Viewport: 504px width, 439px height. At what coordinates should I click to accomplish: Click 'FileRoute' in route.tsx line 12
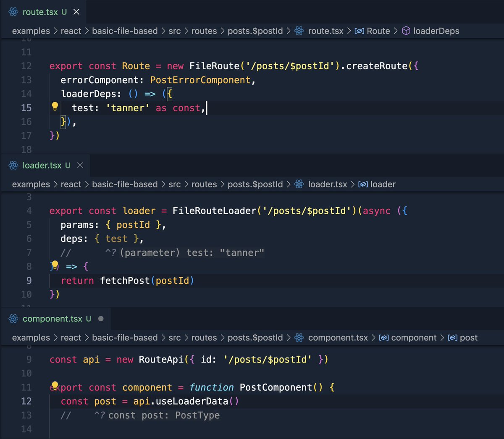pos(214,66)
